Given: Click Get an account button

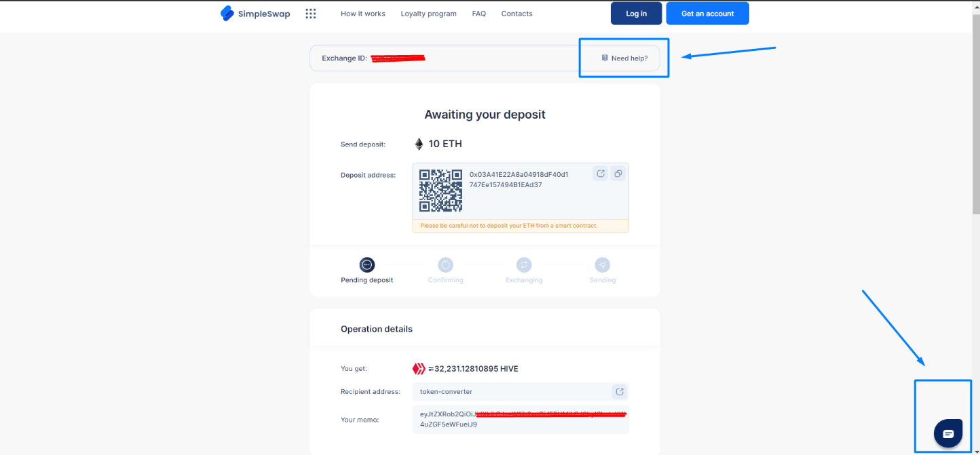Looking at the screenshot, I should pyautogui.click(x=707, y=14).
